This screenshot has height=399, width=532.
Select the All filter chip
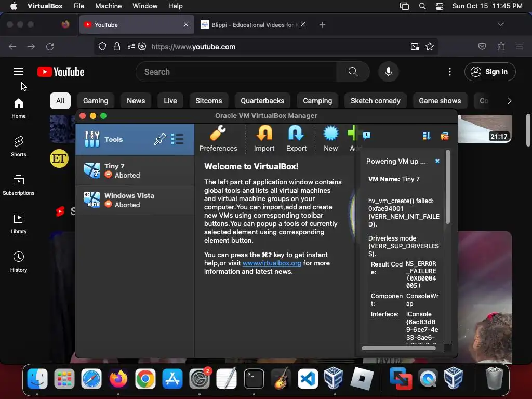(x=60, y=101)
